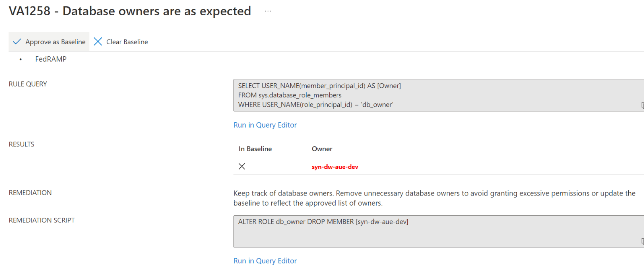Click the REMEDIATION SCRIPT section label
This screenshot has width=644, height=270.
(x=42, y=220)
